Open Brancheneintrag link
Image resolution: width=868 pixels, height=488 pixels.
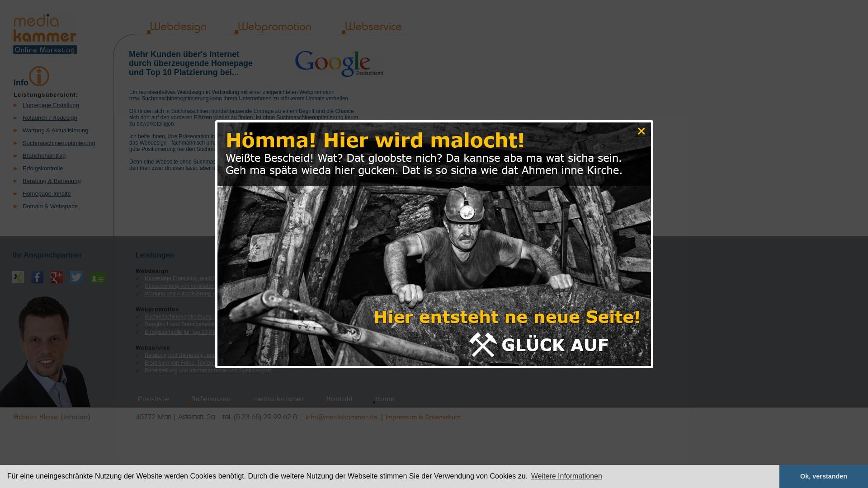click(44, 156)
